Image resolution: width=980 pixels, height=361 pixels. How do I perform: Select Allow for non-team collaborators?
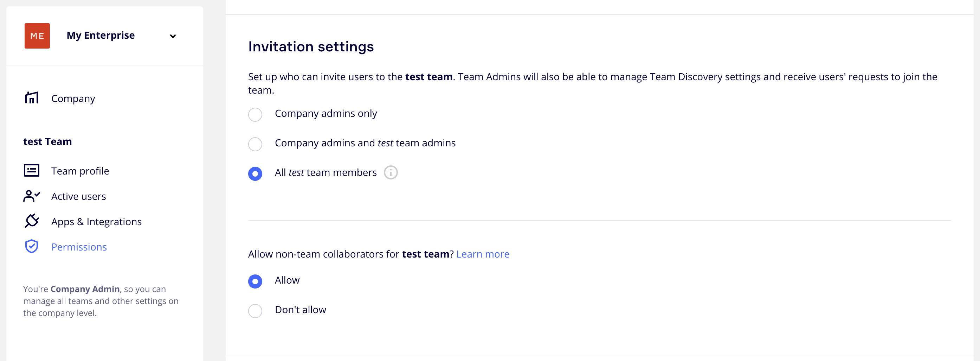point(255,281)
